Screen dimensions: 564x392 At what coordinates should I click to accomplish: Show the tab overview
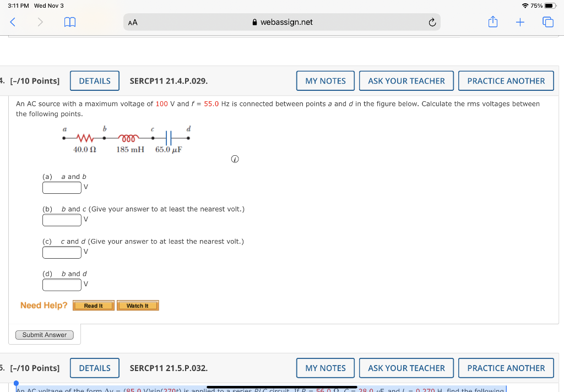coord(547,22)
